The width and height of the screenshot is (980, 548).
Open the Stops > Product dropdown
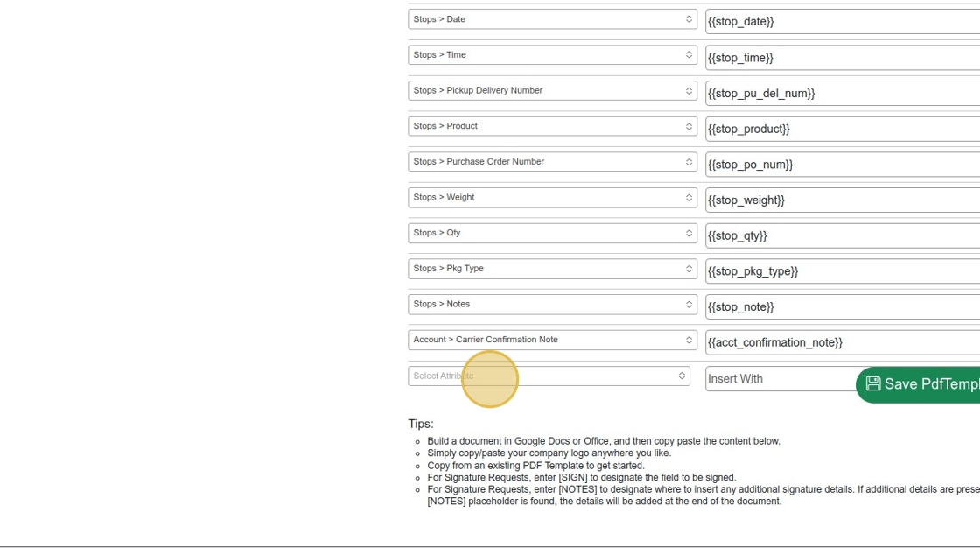click(x=552, y=126)
